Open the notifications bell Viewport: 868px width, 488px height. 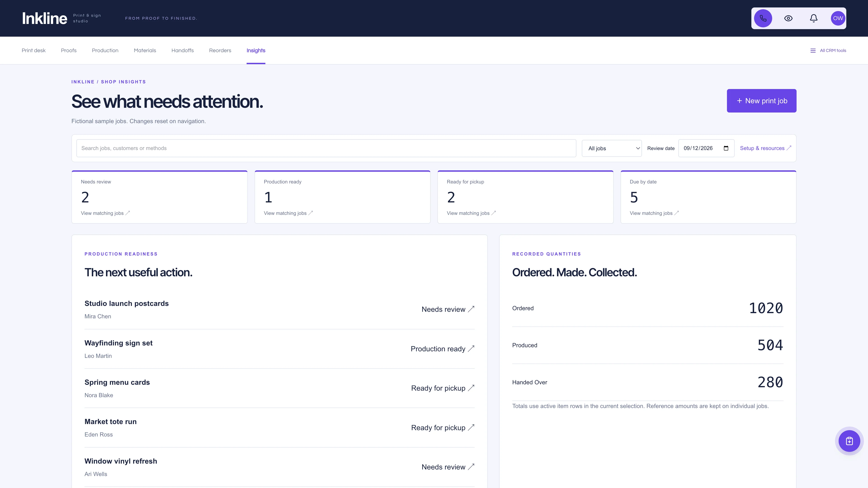click(x=814, y=18)
